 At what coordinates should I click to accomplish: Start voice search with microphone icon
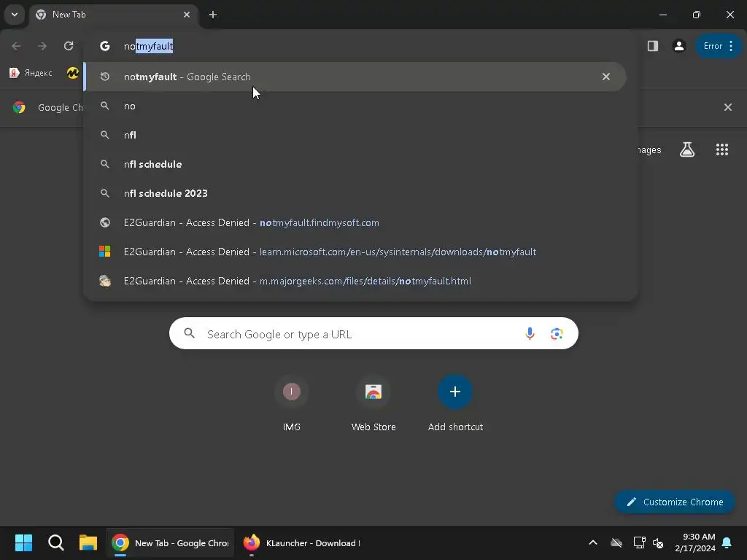530,333
